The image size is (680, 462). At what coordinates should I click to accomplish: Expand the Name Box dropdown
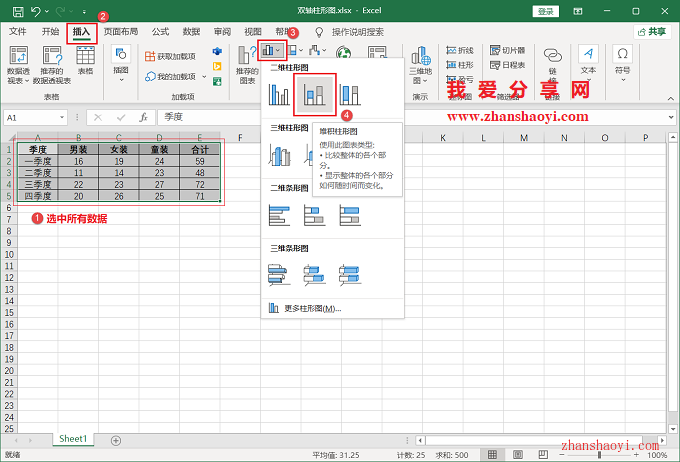point(62,118)
